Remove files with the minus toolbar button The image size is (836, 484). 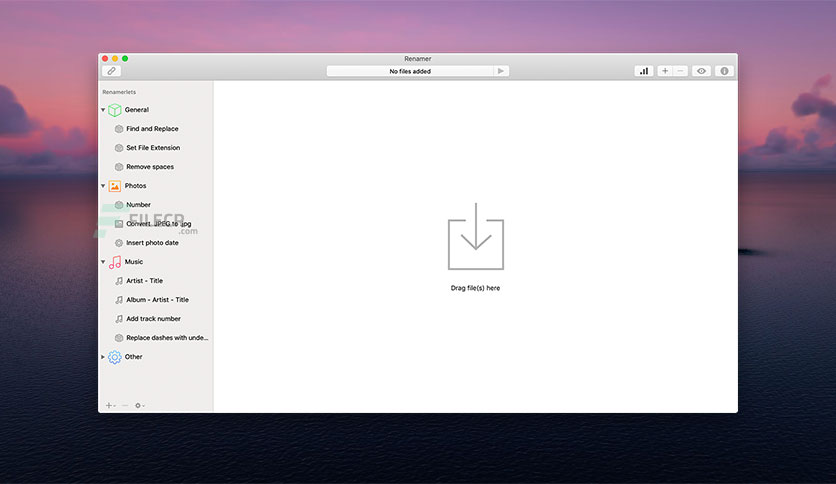click(680, 71)
